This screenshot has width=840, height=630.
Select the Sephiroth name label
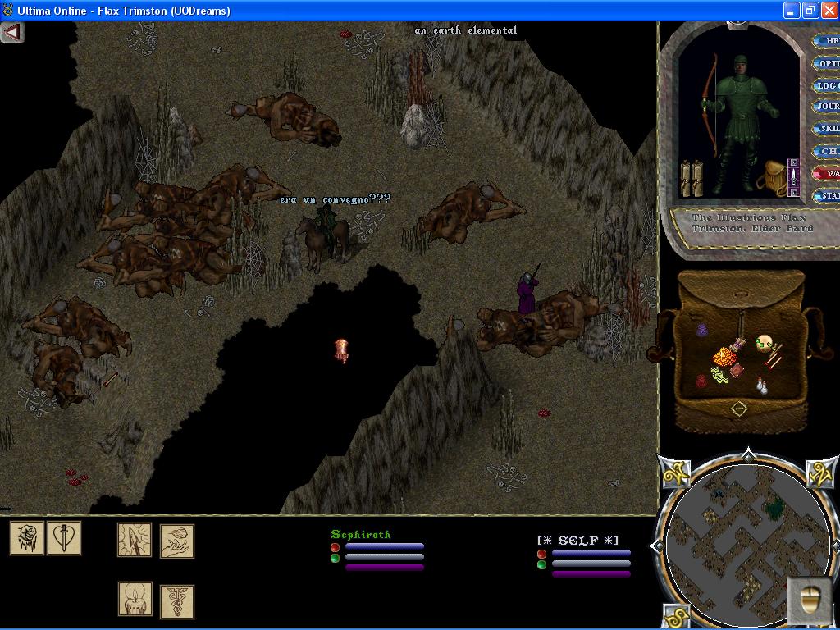361,534
